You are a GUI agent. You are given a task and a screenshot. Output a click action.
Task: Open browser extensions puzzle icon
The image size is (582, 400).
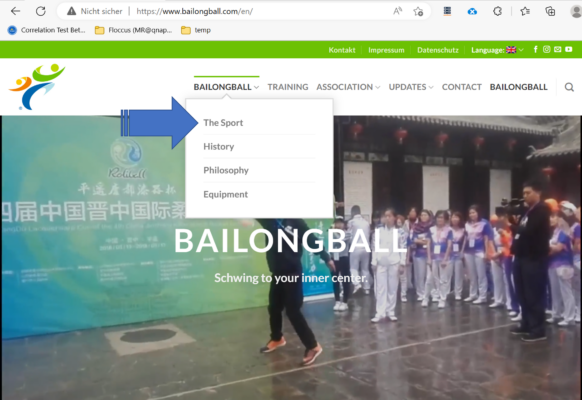pyautogui.click(x=497, y=11)
